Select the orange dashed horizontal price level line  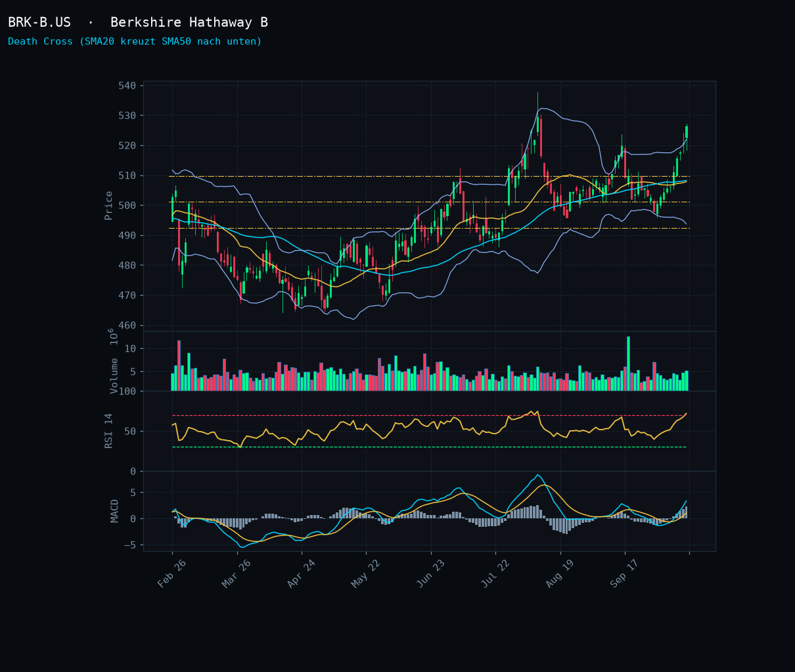pos(429,177)
